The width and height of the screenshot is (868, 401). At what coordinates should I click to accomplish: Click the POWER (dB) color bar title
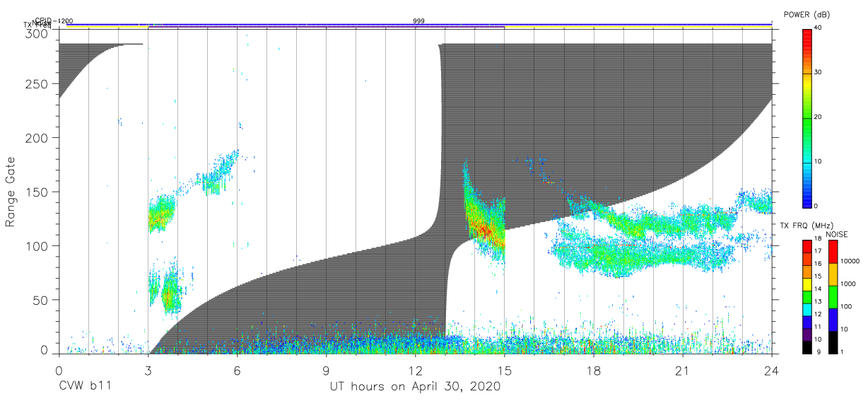pyautogui.click(x=807, y=14)
